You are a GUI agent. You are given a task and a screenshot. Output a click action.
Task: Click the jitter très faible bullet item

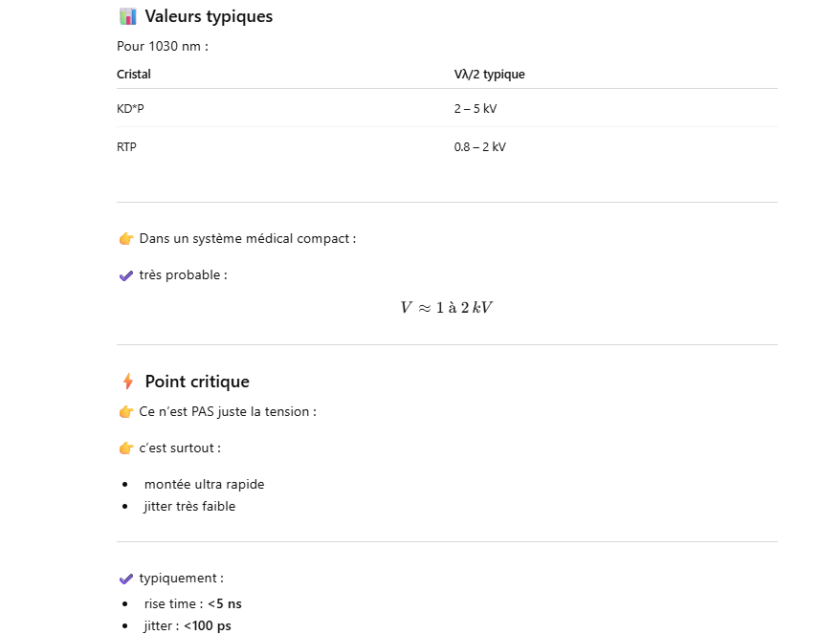click(x=189, y=507)
